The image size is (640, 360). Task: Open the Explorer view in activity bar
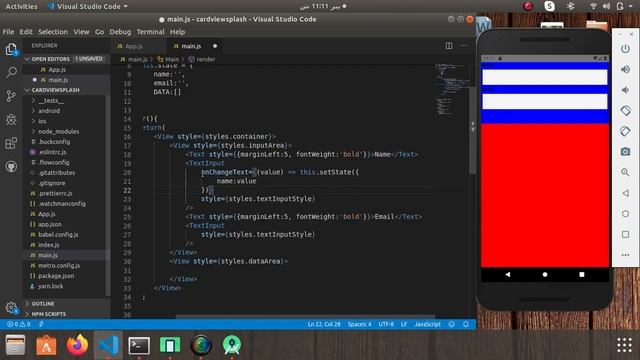point(11,50)
